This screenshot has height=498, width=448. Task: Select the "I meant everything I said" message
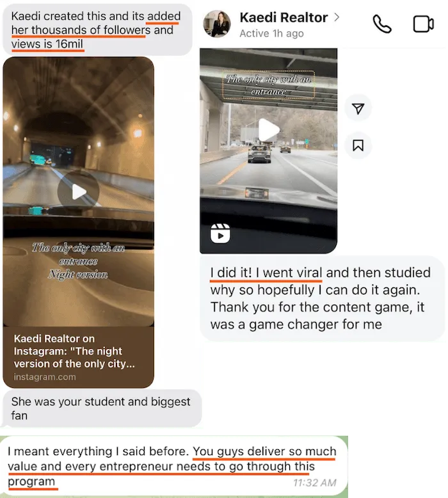pos(174,466)
